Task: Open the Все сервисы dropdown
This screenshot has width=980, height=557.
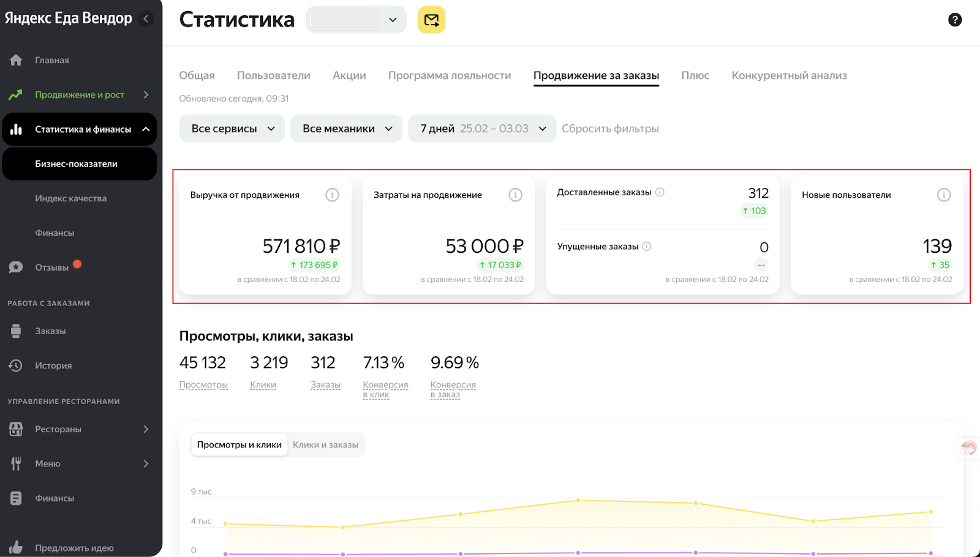Action: click(x=232, y=129)
